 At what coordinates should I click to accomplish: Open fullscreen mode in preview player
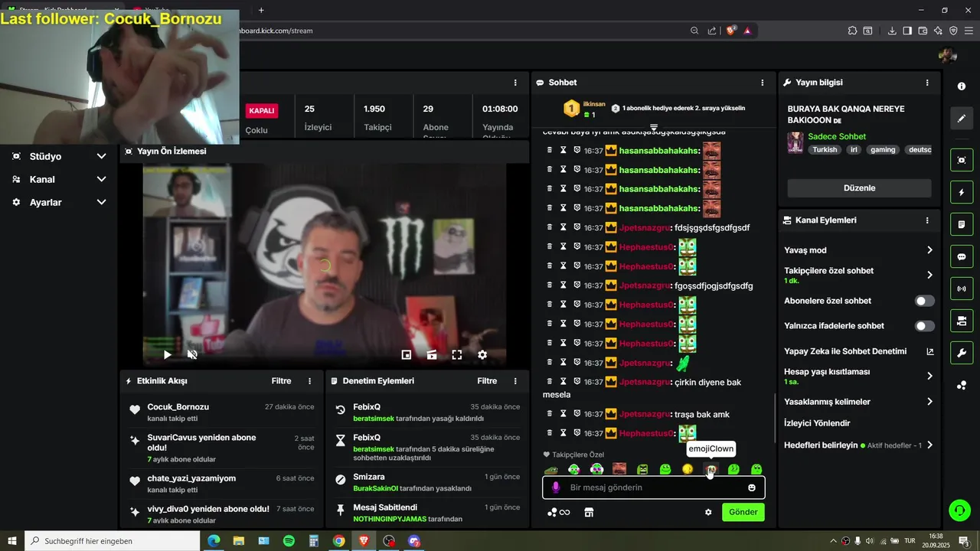(x=456, y=354)
